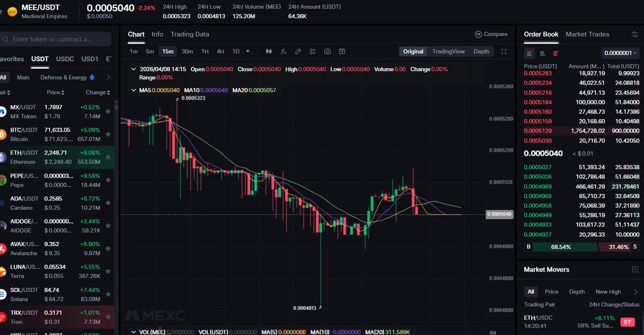Filter pairs by Defense & Energy category

tap(67, 77)
